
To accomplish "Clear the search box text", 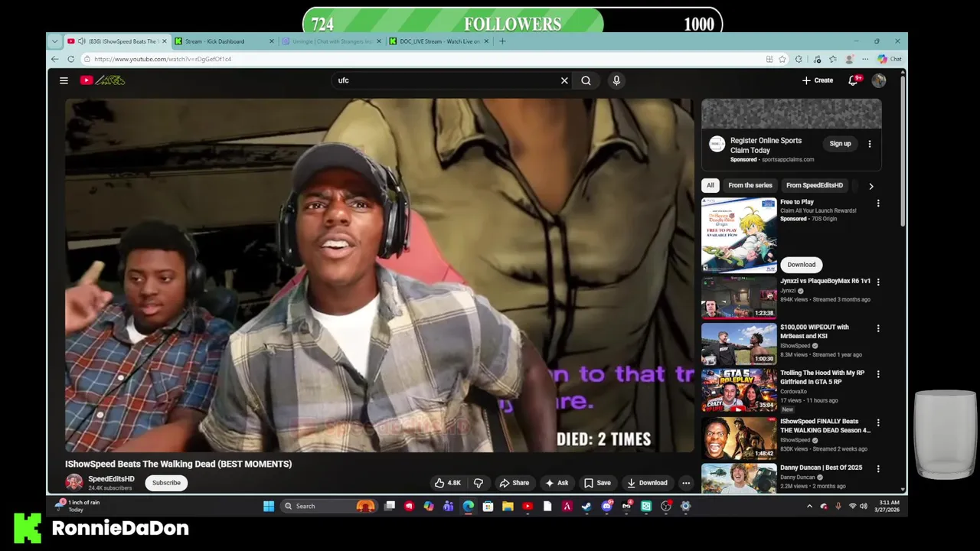I will 564,80.
